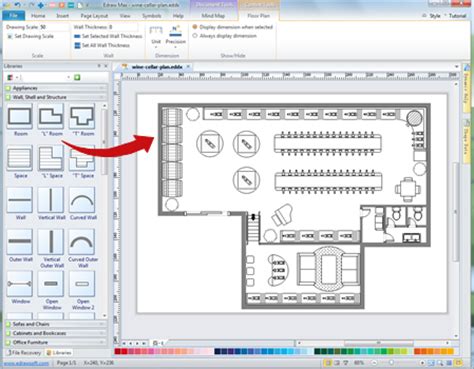474x369 pixels.
Task: Open the Mind Map tab
Action: [x=213, y=16]
